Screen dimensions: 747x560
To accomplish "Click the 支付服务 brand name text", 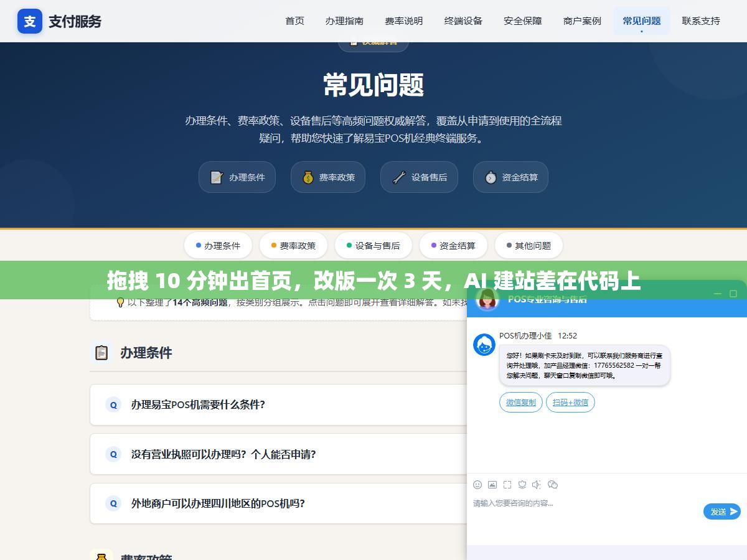I will [x=75, y=21].
